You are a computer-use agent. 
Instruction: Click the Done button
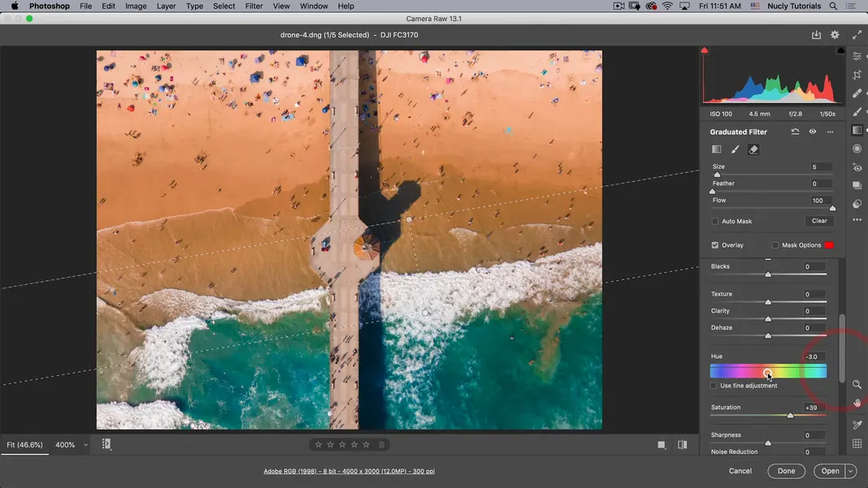coord(786,471)
